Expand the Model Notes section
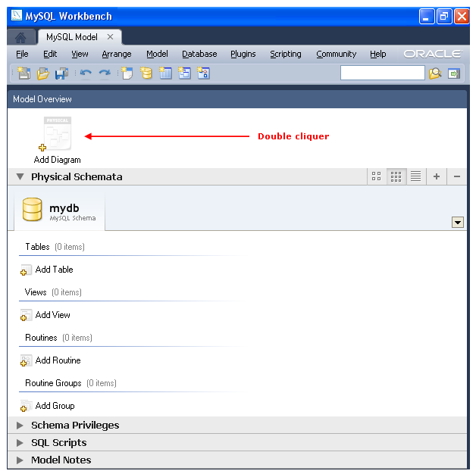Image resolution: width=476 pixels, height=474 pixels. [20, 460]
